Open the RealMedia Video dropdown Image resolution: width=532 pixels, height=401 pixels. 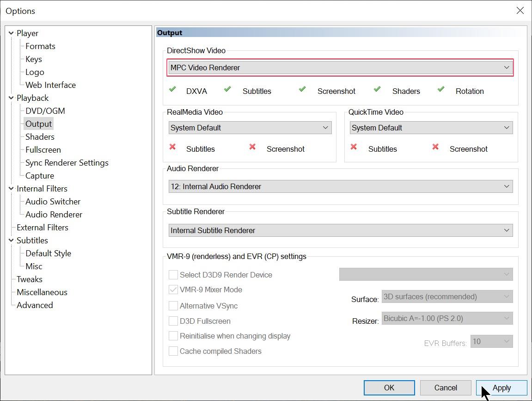point(250,128)
